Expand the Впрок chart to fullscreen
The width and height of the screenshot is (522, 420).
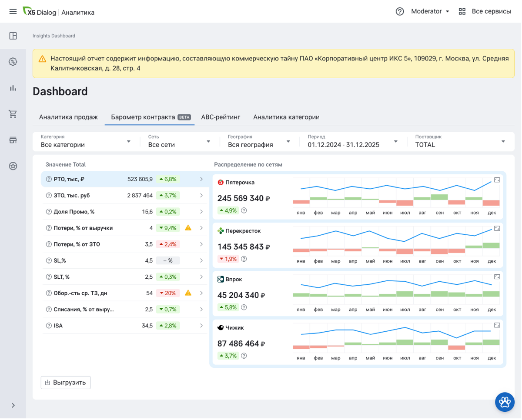tap(497, 277)
